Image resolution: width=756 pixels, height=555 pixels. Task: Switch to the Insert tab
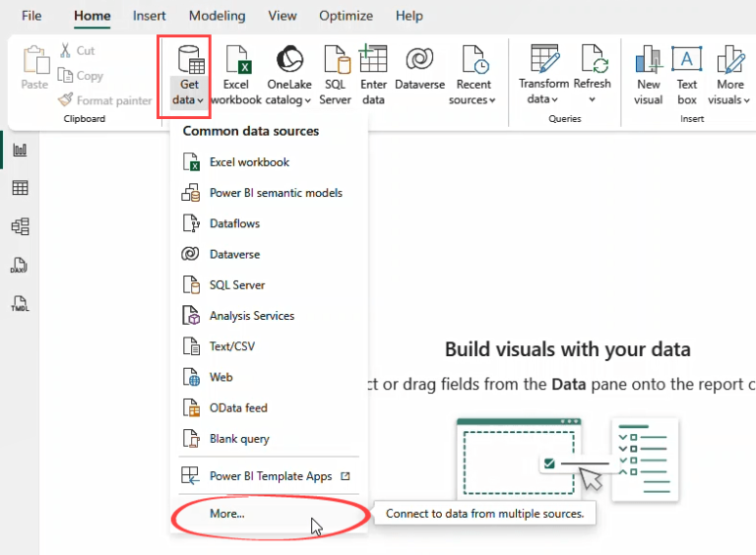click(149, 16)
